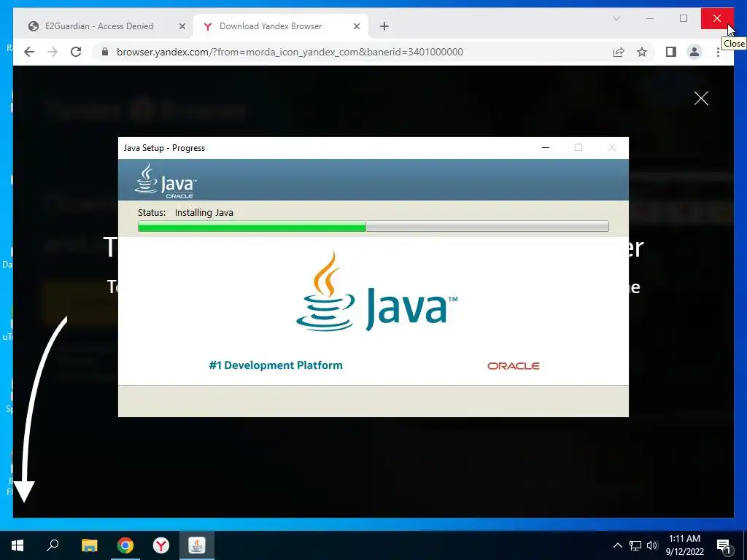Image resolution: width=747 pixels, height=560 pixels.
Task: Click the address bar URL
Action: point(290,52)
